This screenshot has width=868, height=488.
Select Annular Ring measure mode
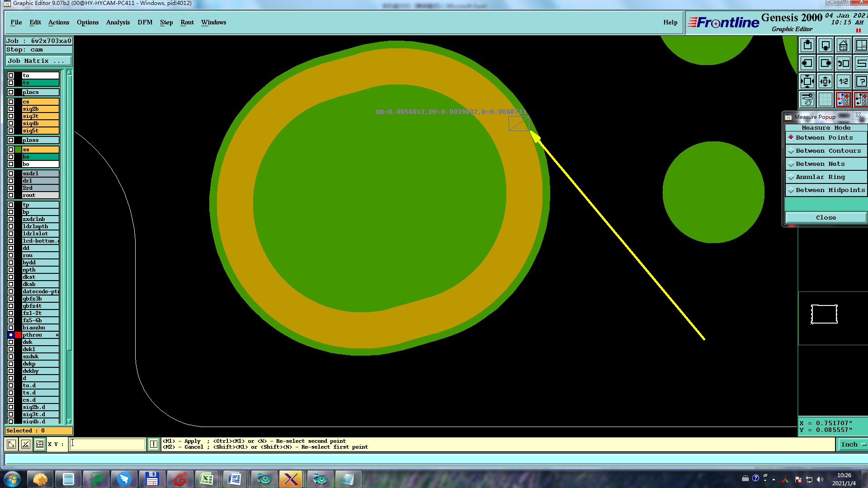tap(826, 177)
